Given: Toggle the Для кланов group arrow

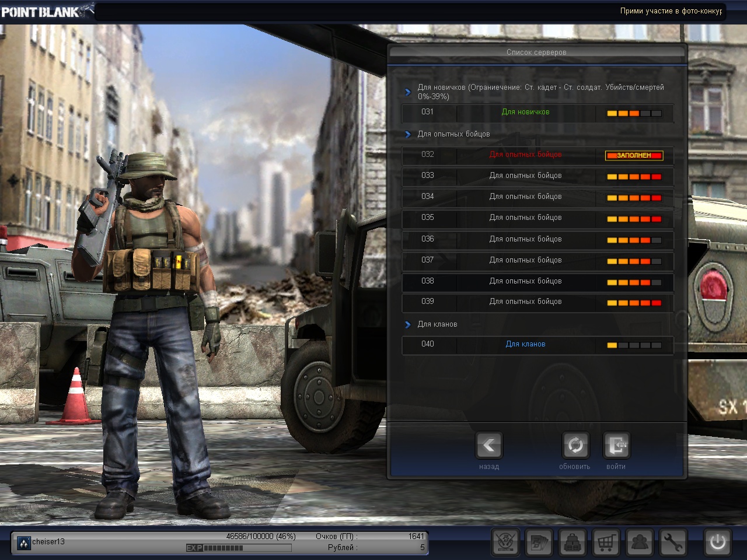Looking at the screenshot, I should (x=408, y=324).
